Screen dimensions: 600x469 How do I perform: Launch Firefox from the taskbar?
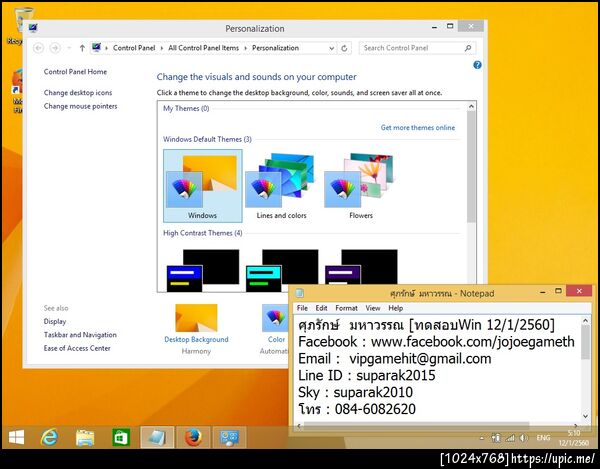point(193,437)
